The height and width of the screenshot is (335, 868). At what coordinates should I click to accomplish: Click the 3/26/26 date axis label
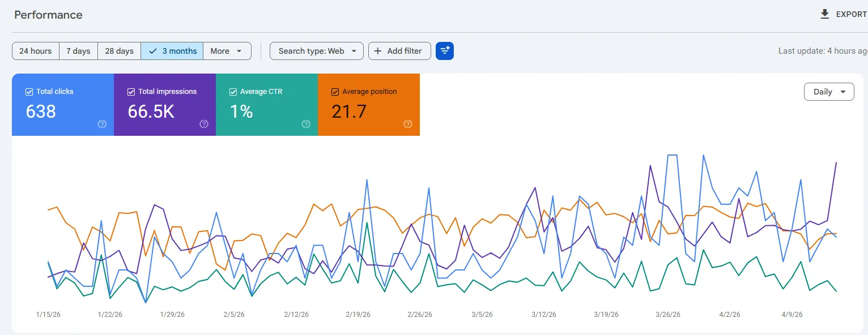(668, 315)
